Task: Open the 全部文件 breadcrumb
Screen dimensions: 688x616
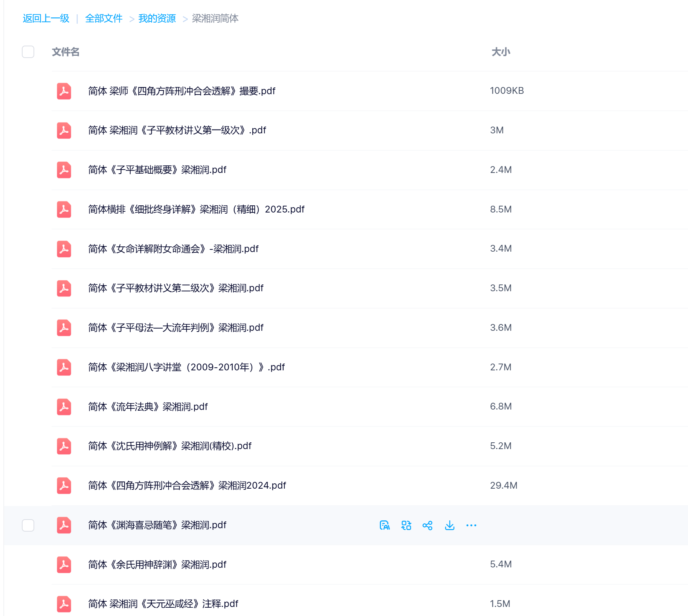Action: click(104, 18)
